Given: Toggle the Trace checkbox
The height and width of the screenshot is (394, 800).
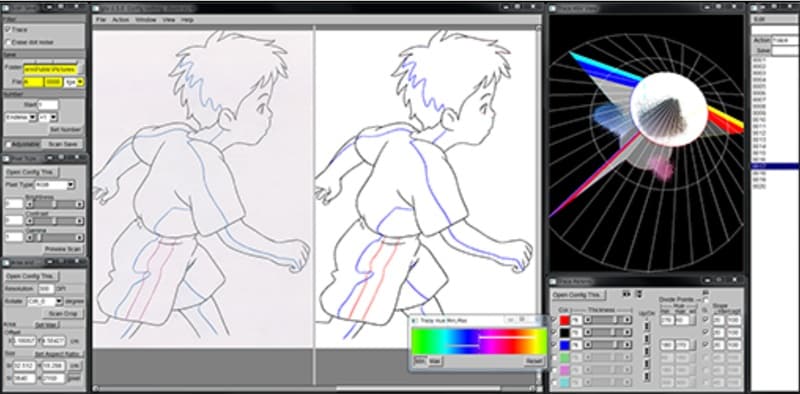Looking at the screenshot, I should 8,30.
